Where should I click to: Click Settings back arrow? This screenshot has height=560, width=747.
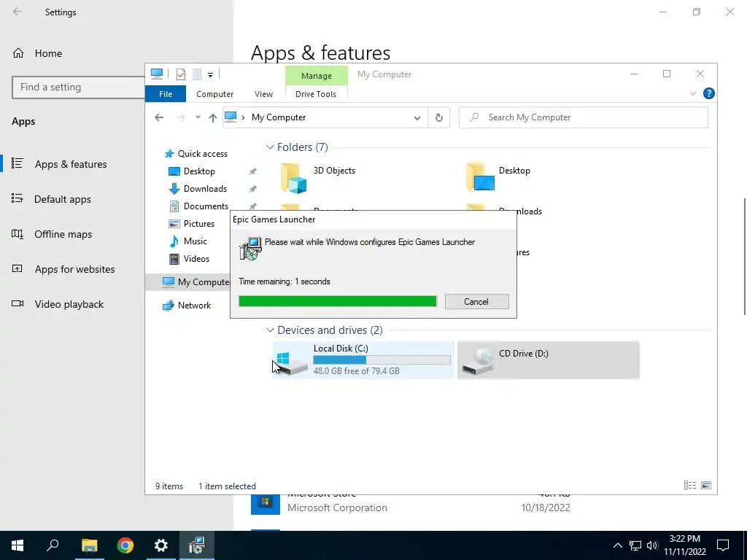coord(18,12)
